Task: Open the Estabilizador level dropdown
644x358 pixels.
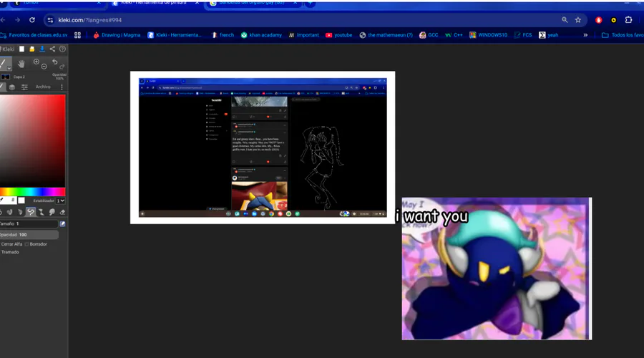Action: (x=61, y=200)
